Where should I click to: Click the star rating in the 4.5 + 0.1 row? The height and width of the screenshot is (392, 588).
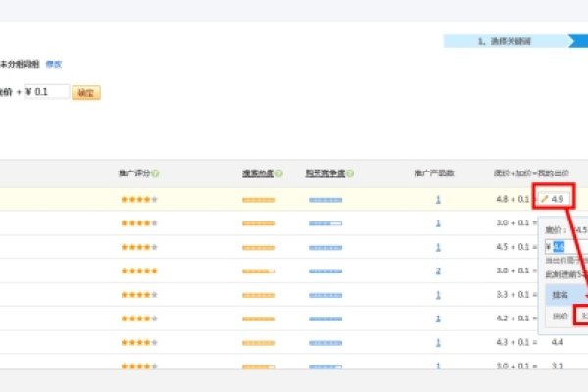[x=139, y=247]
